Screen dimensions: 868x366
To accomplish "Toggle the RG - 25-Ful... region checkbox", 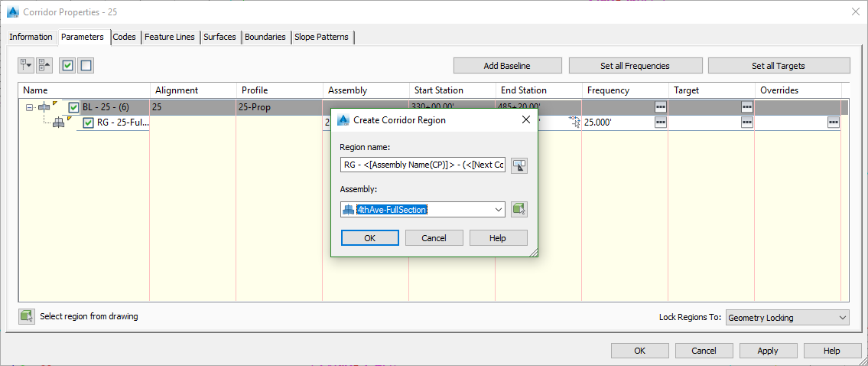I will pos(89,123).
